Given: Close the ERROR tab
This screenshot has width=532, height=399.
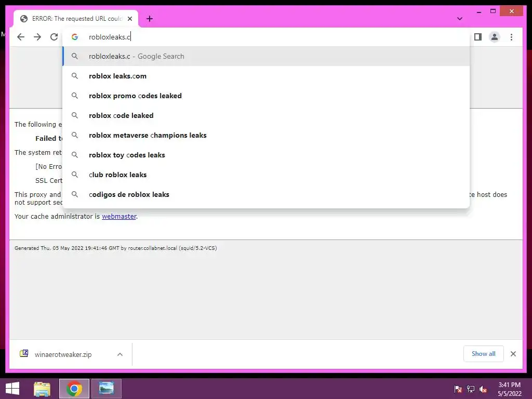Looking at the screenshot, I should 129,19.
